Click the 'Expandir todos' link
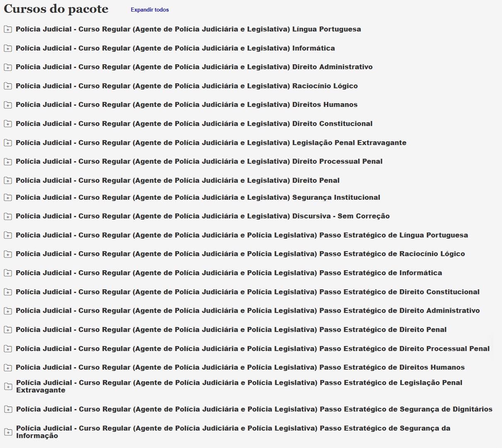This screenshot has height=448, width=502. click(150, 10)
